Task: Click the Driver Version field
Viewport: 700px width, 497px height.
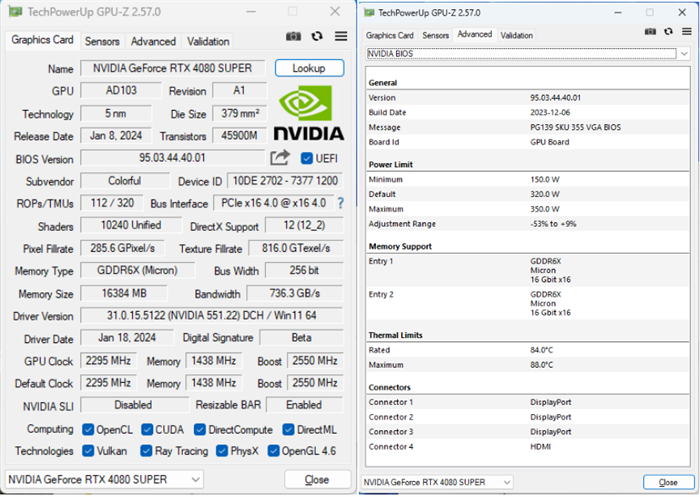Action: (212, 316)
